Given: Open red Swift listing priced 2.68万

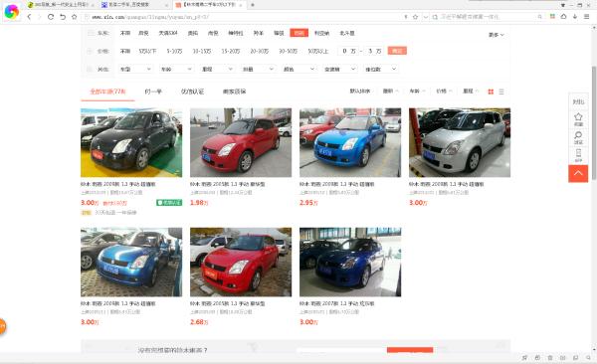Looking at the screenshot, I should click(x=241, y=262).
